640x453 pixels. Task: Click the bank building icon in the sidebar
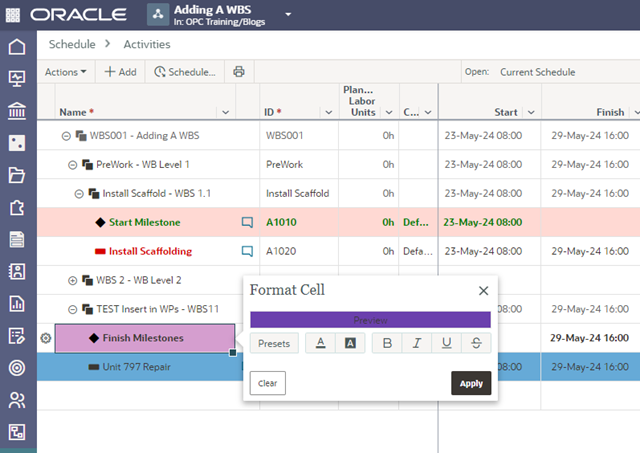(17, 109)
